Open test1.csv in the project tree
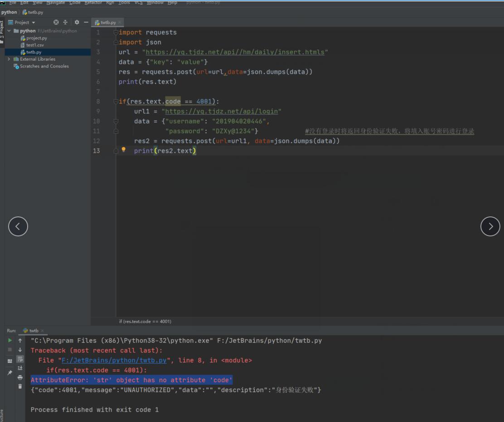The height and width of the screenshot is (422, 504). click(x=34, y=45)
